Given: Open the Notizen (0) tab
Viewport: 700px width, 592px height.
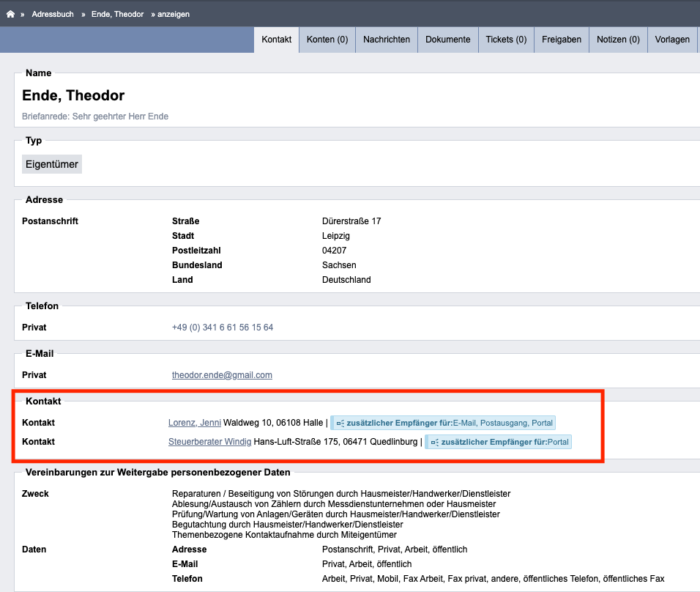Looking at the screenshot, I should (x=618, y=40).
